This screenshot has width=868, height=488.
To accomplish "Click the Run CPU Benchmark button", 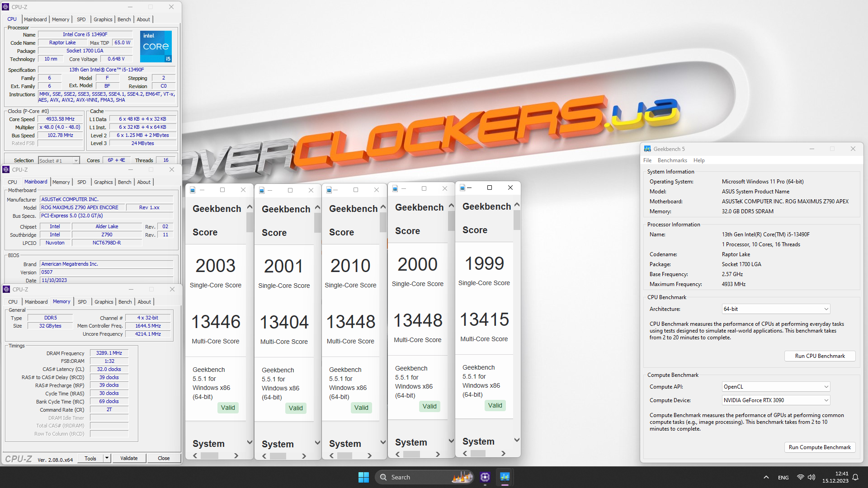I will [x=819, y=356].
